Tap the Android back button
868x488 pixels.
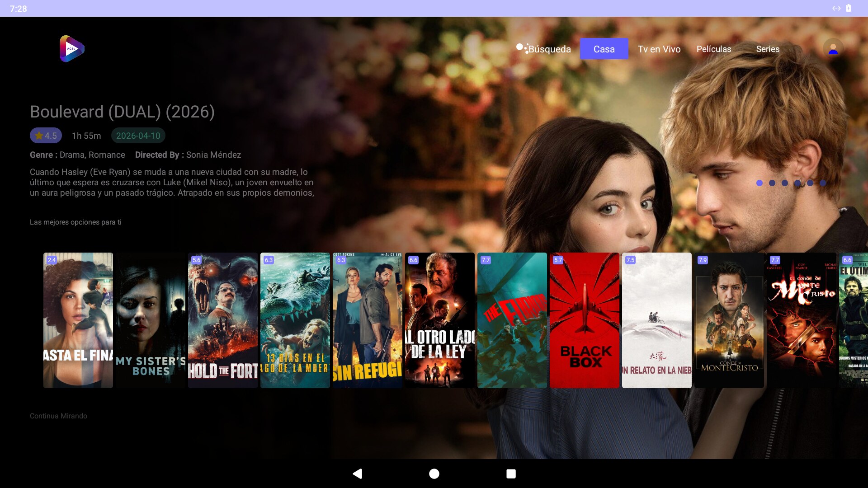click(x=357, y=474)
